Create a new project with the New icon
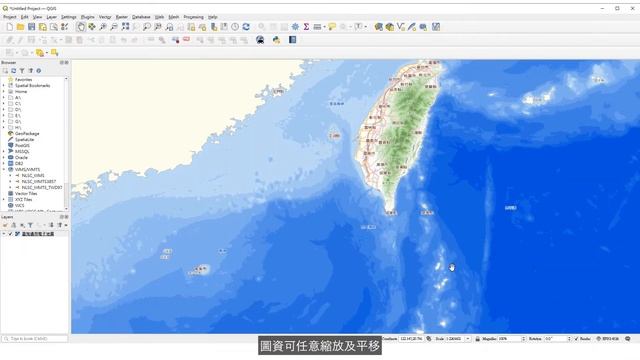The width and height of the screenshot is (640, 360). pyautogui.click(x=9, y=27)
